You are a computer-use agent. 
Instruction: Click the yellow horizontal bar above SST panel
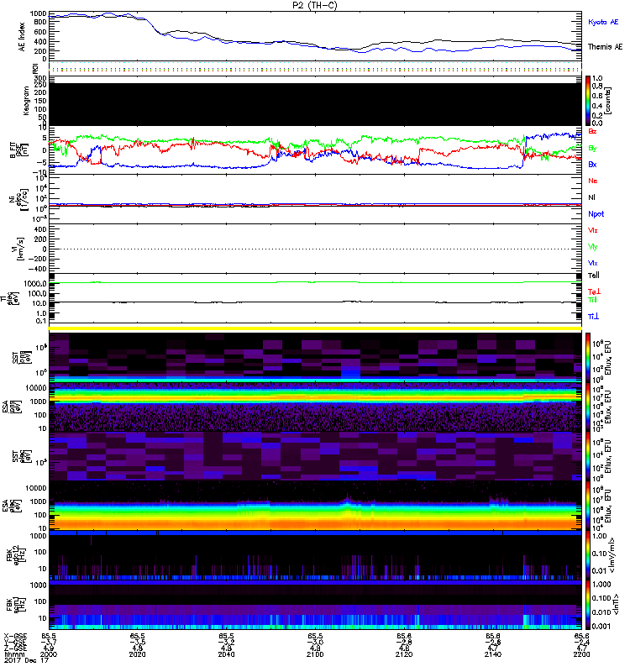tap(315, 328)
